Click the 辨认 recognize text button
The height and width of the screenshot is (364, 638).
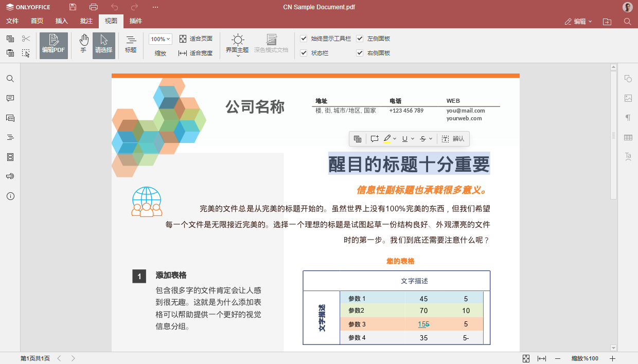(x=453, y=139)
